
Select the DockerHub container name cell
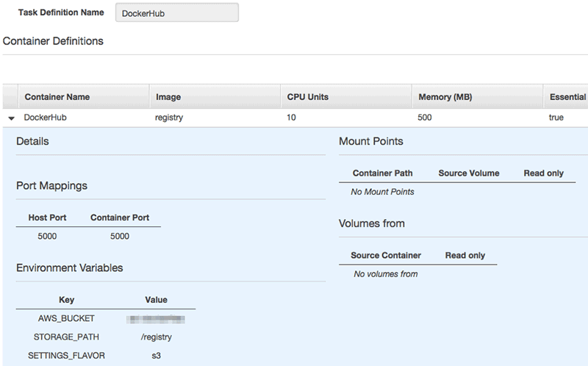45,118
